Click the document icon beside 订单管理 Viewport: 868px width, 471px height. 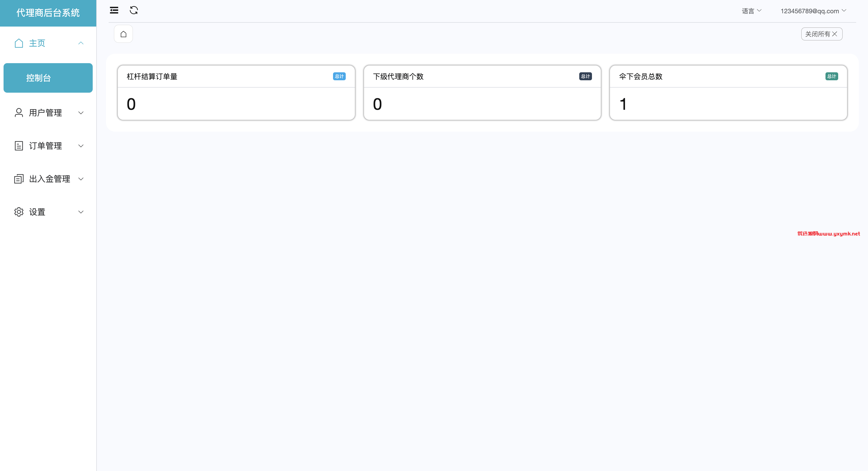(x=19, y=146)
